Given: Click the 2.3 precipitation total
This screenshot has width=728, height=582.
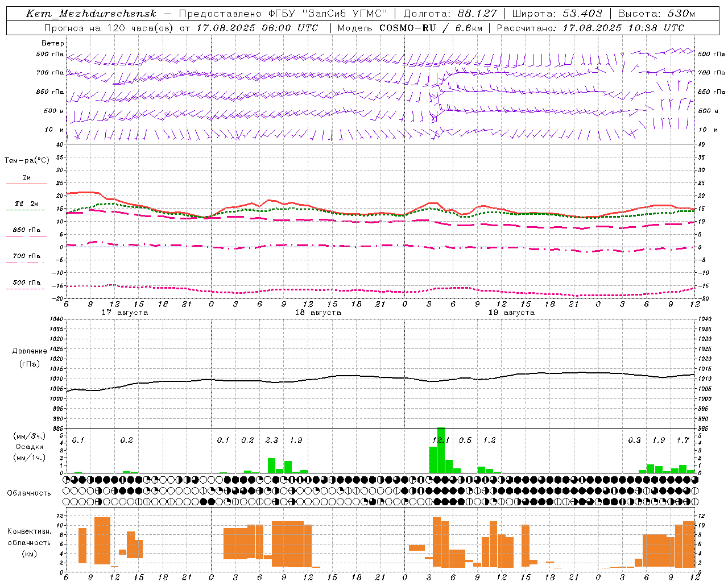Looking at the screenshot, I should (x=272, y=440).
